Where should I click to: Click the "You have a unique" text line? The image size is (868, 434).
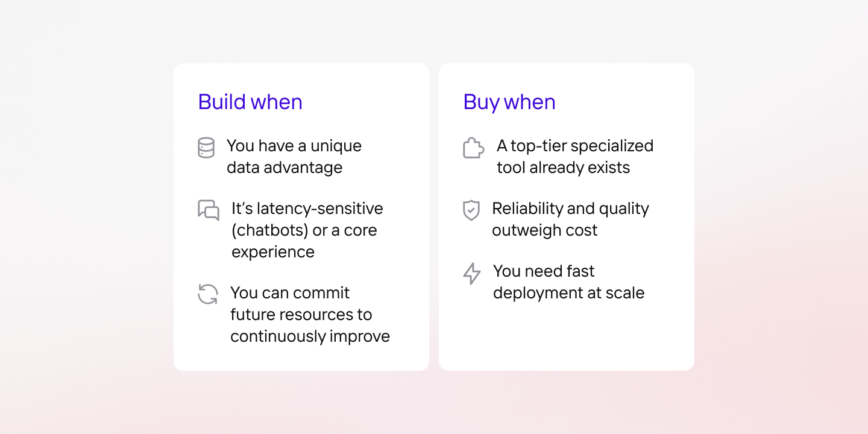(x=294, y=146)
